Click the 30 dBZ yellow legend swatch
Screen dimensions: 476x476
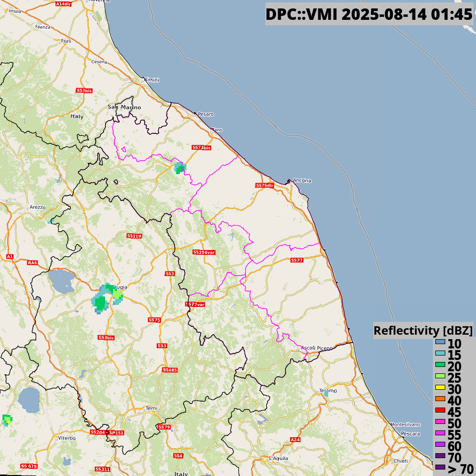pos(440,387)
